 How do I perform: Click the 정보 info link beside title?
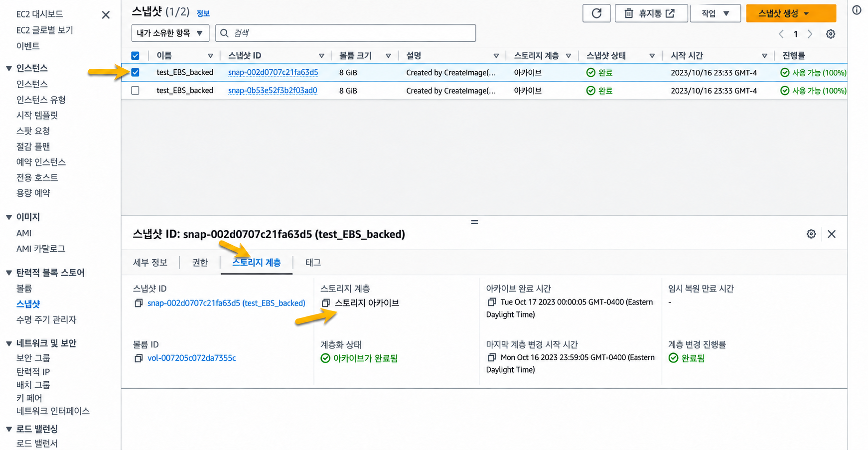click(203, 13)
